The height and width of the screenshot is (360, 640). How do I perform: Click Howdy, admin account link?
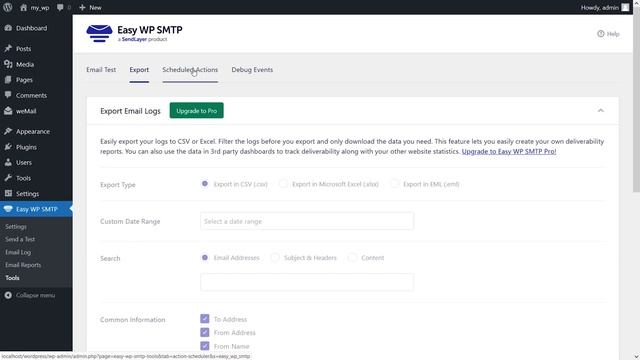click(600, 7)
